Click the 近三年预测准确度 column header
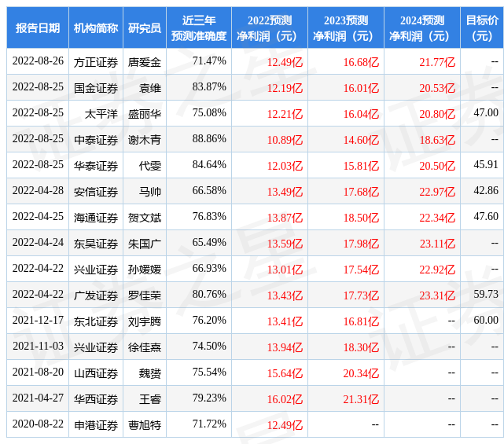This screenshot has width=504, height=444. point(199,28)
